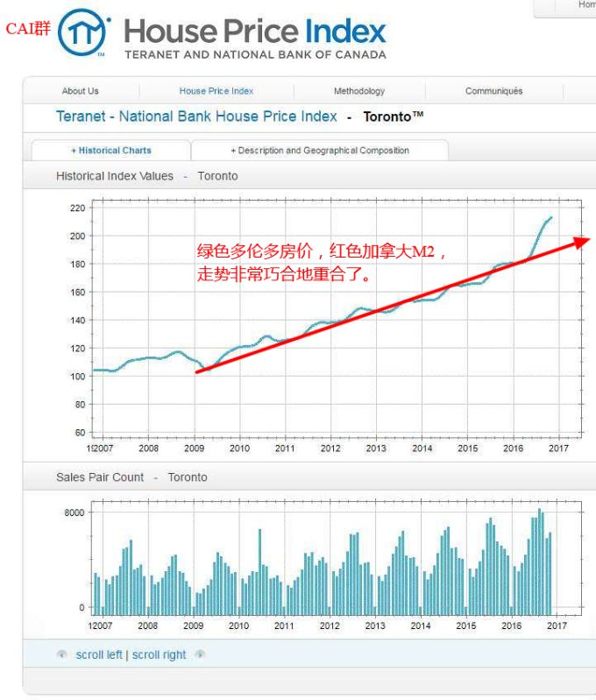The width and height of the screenshot is (596, 700).
Task: Click Sales Pair Count heading
Action: [100, 477]
